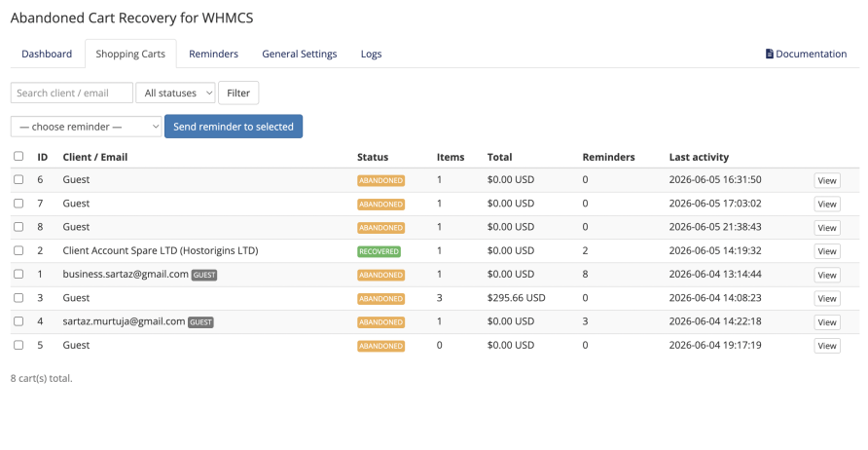
Task: Open the All statuses dropdown
Action: click(x=175, y=93)
